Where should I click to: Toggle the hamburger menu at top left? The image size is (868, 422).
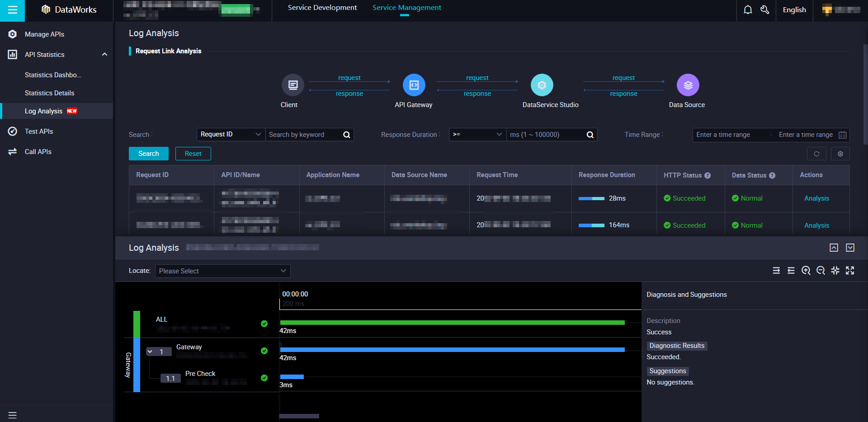click(12, 10)
